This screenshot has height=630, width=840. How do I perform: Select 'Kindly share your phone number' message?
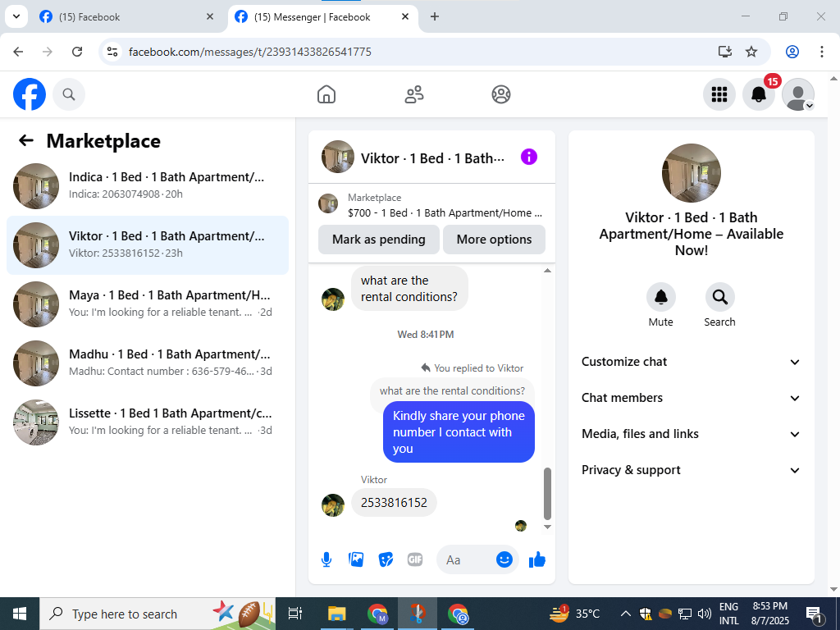(x=459, y=431)
